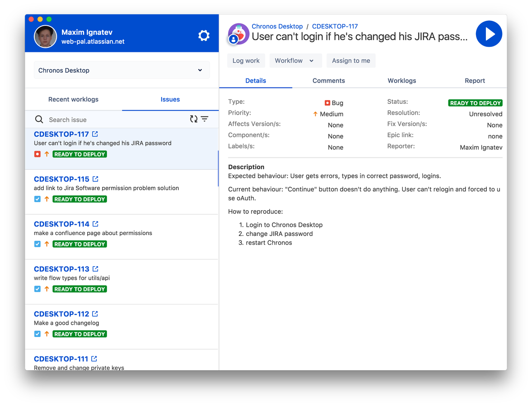The height and width of the screenshot is (406, 532).
Task: Click 'web-pal.atlassian.net' under user name
Action: point(93,42)
